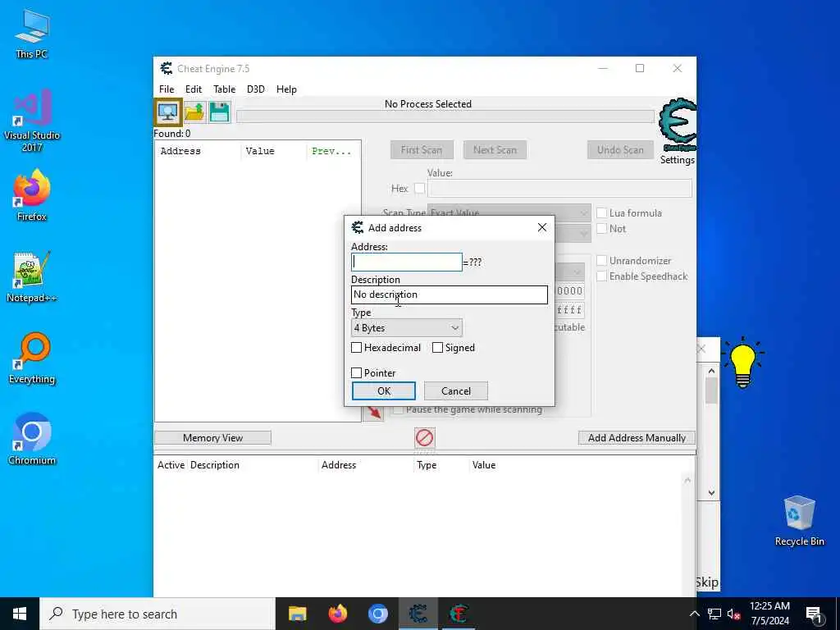Screen dimensions: 840x630
Task: Click Cancel in Add address dialog
Action: point(456,391)
